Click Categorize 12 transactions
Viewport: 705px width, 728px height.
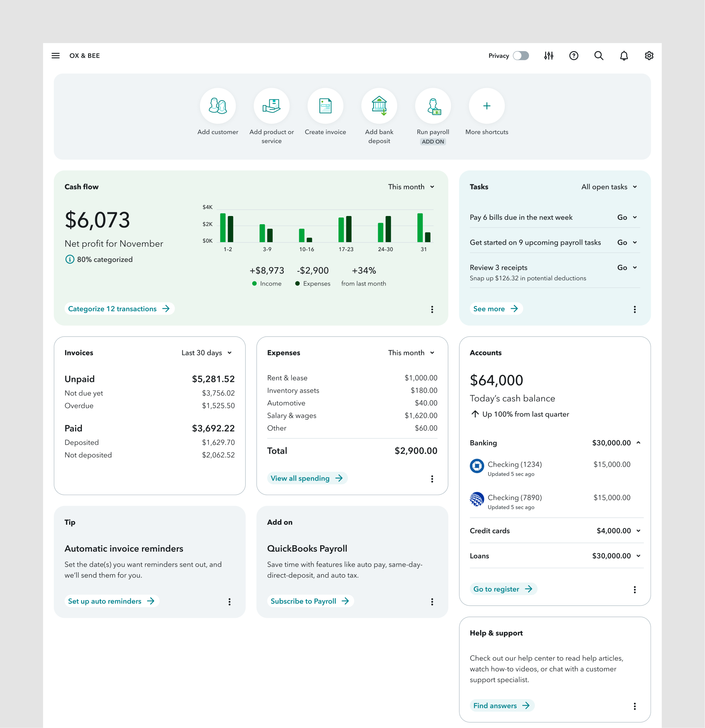pos(119,309)
